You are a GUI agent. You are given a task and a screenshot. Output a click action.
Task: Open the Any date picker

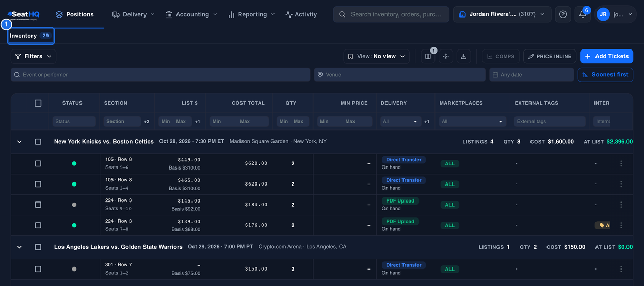(x=532, y=75)
